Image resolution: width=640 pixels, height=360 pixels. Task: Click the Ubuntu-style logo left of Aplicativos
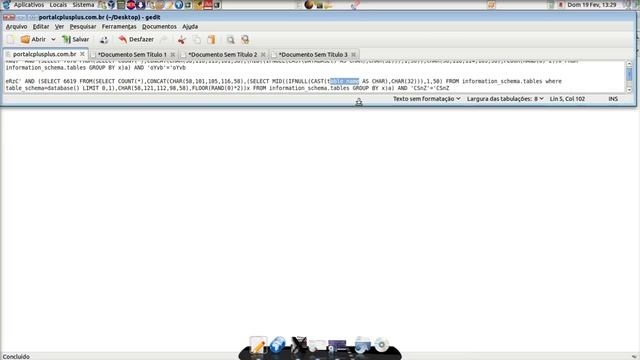[x=6, y=5]
